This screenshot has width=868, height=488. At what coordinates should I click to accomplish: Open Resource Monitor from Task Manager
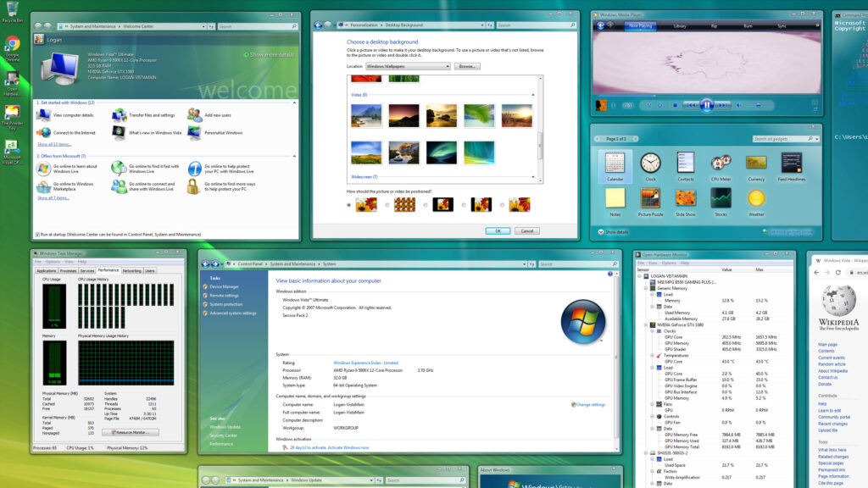[x=130, y=433]
